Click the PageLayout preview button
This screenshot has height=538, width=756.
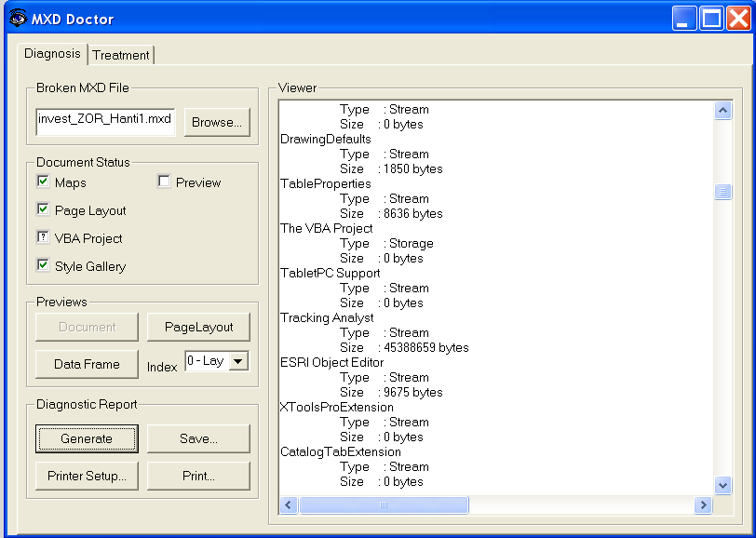(x=198, y=328)
